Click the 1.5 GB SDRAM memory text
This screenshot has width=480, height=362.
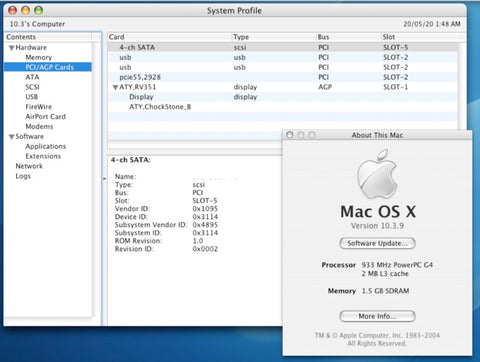click(x=385, y=291)
